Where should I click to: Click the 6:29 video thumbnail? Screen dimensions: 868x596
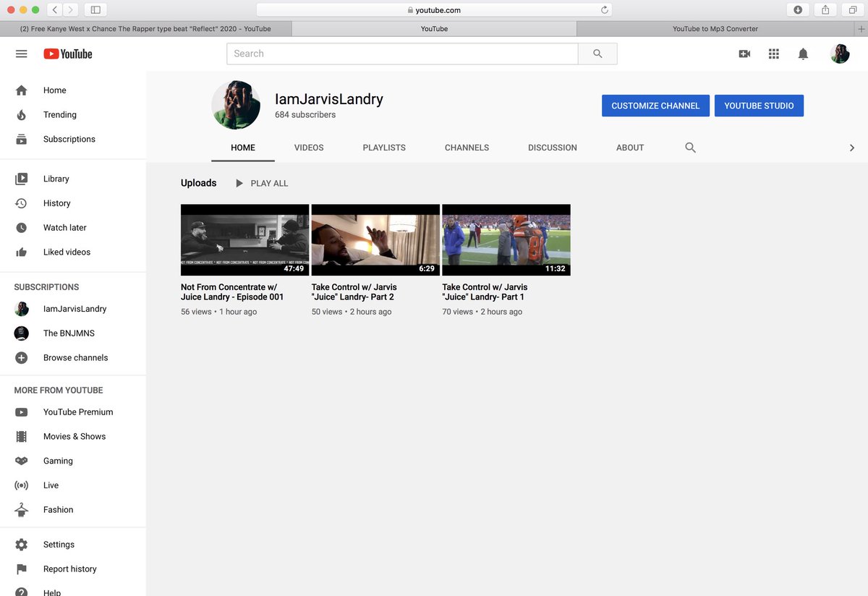[375, 240]
